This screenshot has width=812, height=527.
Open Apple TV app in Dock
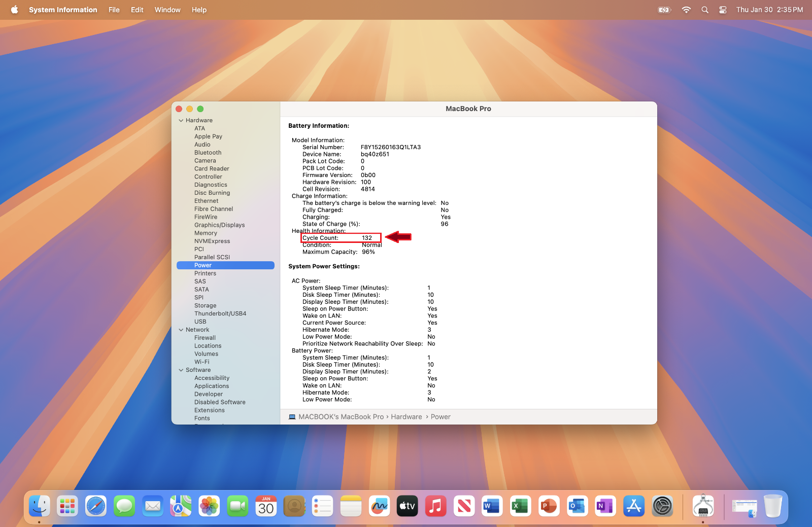408,506
